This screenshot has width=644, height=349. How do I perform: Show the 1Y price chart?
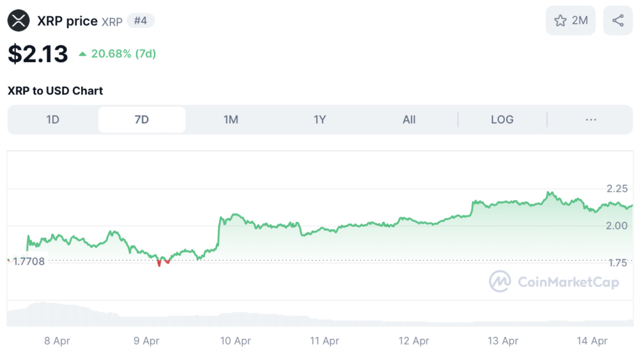click(320, 119)
